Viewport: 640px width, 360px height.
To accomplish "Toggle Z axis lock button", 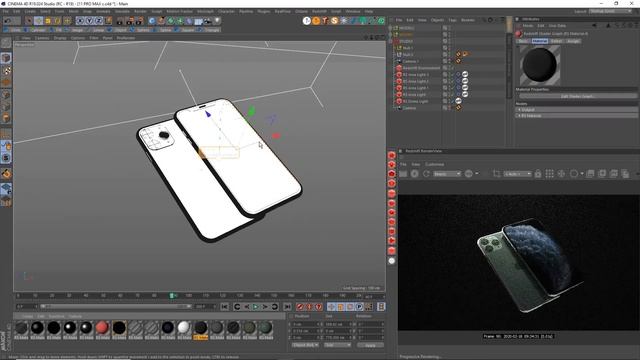I will pyautogui.click(x=98, y=20).
